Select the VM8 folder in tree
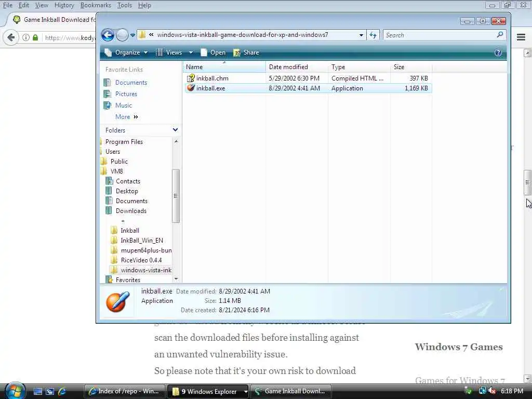532x399 pixels. [116, 171]
